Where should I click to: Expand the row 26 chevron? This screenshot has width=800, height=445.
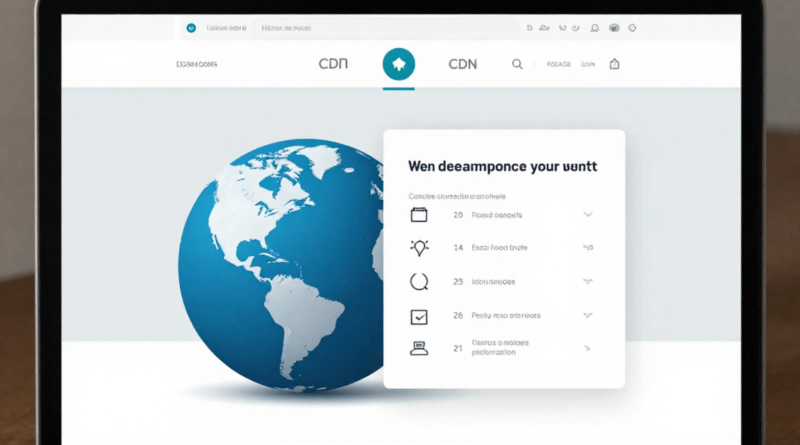[x=588, y=316]
